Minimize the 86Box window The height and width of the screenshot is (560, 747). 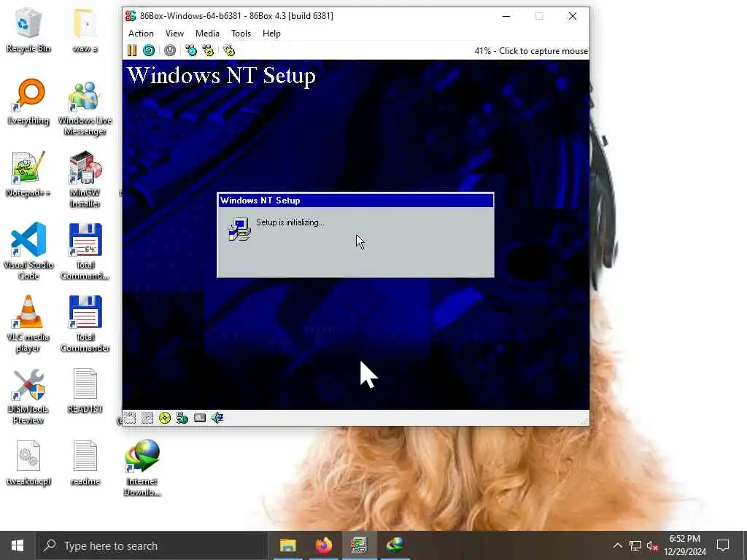click(x=506, y=16)
